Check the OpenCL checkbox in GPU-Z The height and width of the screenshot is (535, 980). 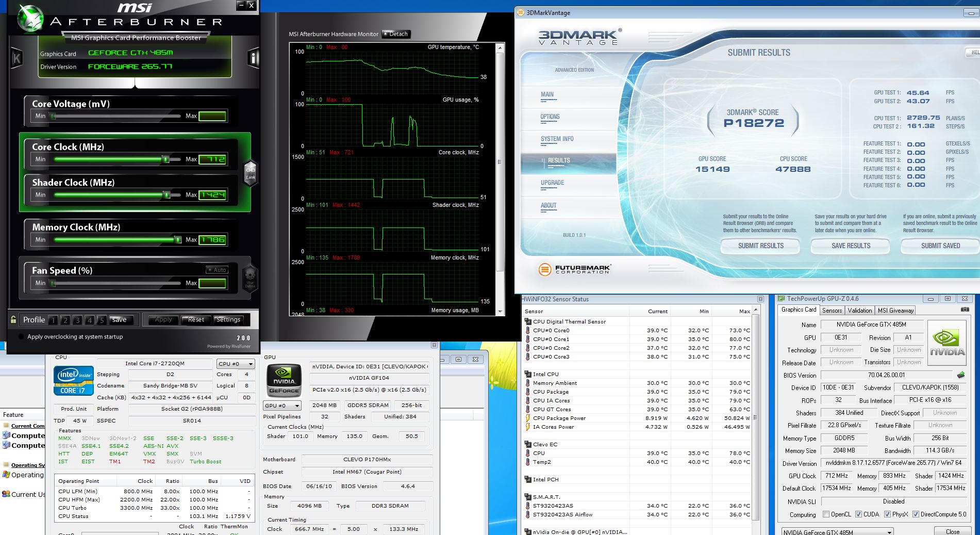(x=826, y=514)
